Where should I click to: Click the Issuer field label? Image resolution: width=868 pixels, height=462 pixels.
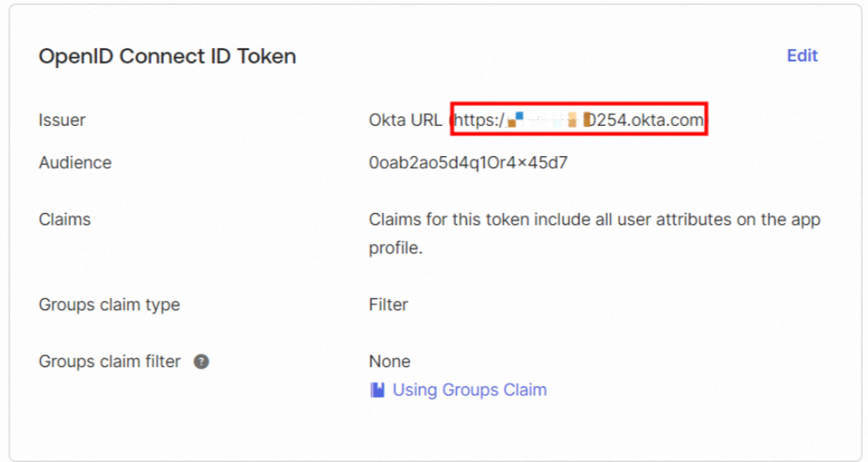coord(62,120)
